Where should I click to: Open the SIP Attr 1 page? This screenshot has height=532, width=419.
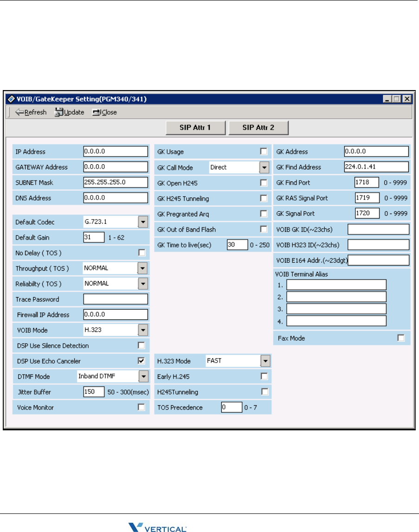click(x=195, y=128)
